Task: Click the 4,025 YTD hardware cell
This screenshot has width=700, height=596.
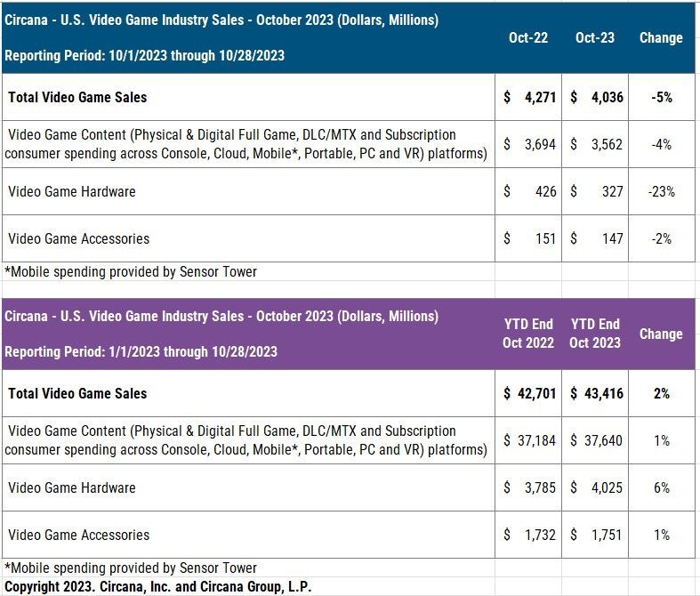Action: click(596, 487)
